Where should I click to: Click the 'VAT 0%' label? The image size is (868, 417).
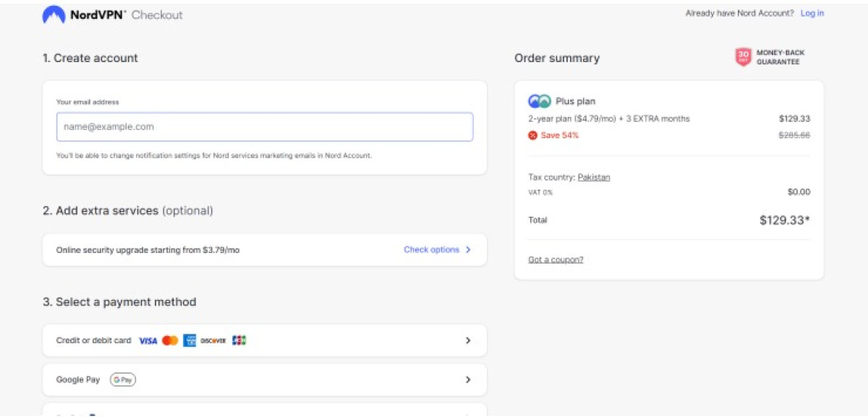(x=541, y=192)
